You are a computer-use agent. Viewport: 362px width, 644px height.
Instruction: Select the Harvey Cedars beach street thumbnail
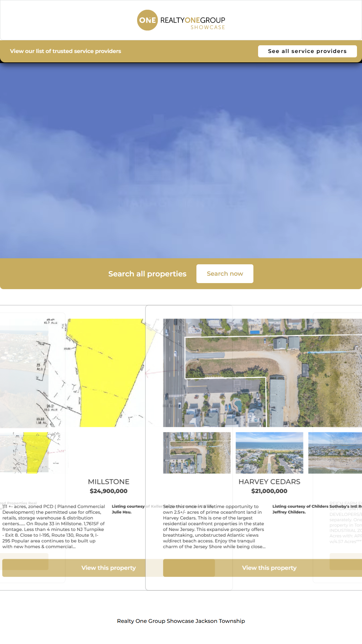pyautogui.click(x=269, y=453)
